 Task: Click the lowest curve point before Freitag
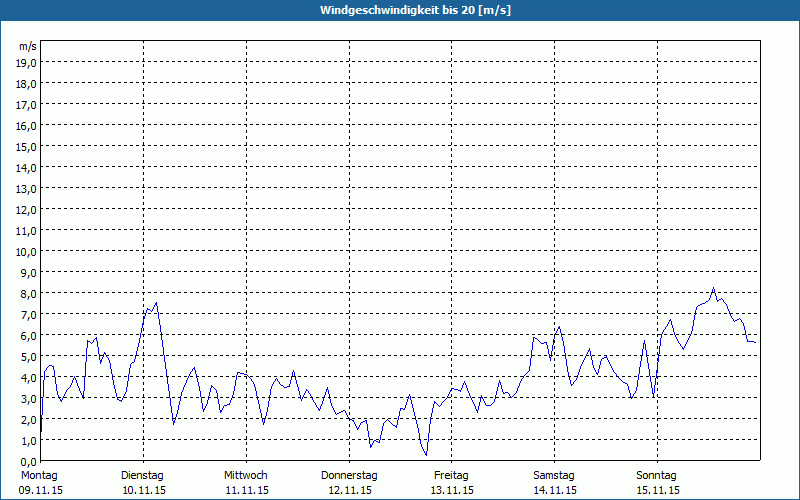tap(426, 455)
